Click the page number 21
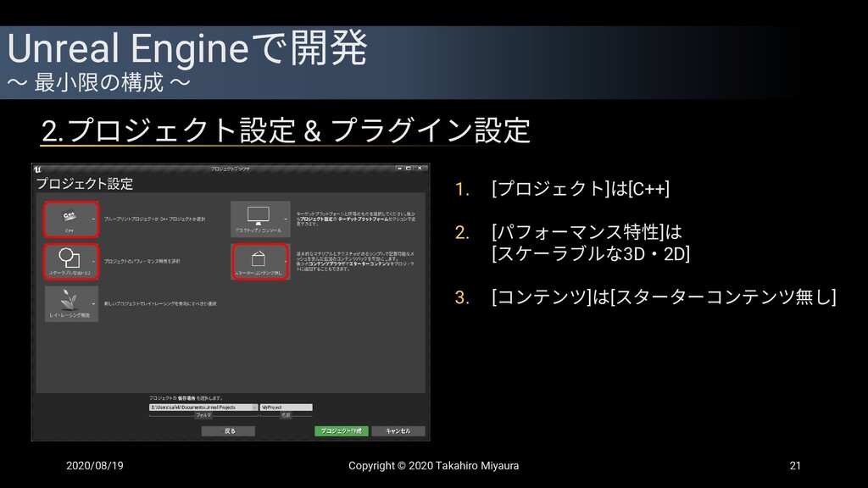The image size is (868, 488). pos(795,466)
